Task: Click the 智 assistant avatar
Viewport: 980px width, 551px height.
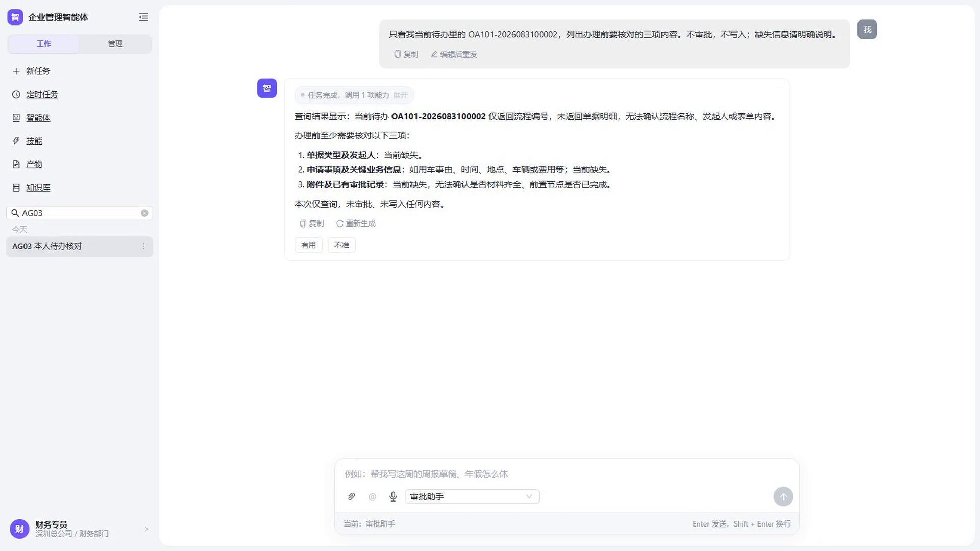Action: (267, 88)
